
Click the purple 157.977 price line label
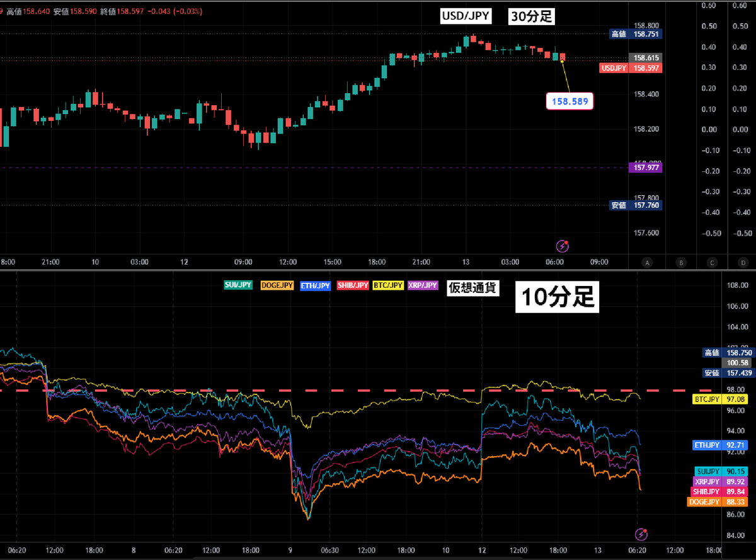point(646,168)
